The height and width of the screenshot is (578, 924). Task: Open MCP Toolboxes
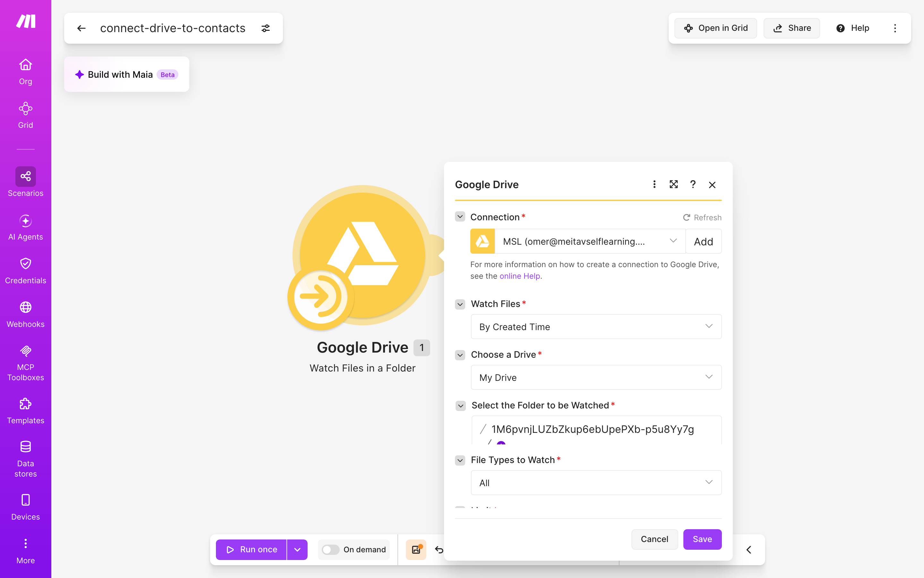[x=26, y=363]
